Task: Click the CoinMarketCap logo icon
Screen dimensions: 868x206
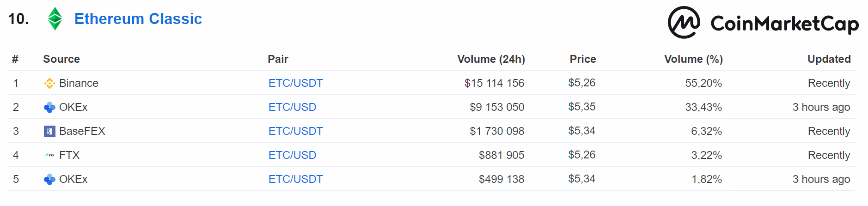Action: 684,22
